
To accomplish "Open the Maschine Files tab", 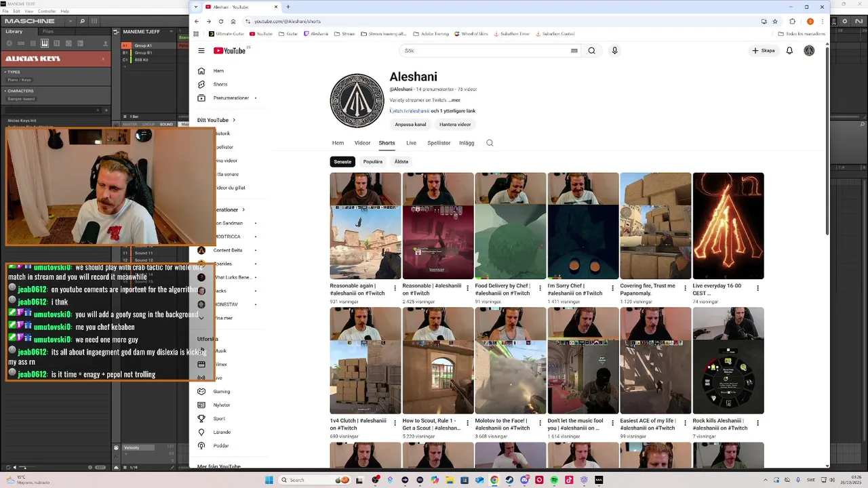I will click(48, 31).
